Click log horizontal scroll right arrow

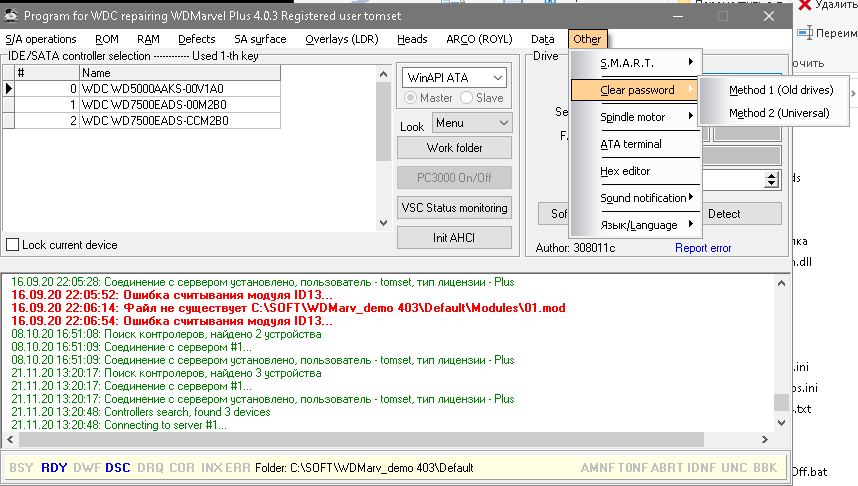pyautogui.click(x=764, y=439)
